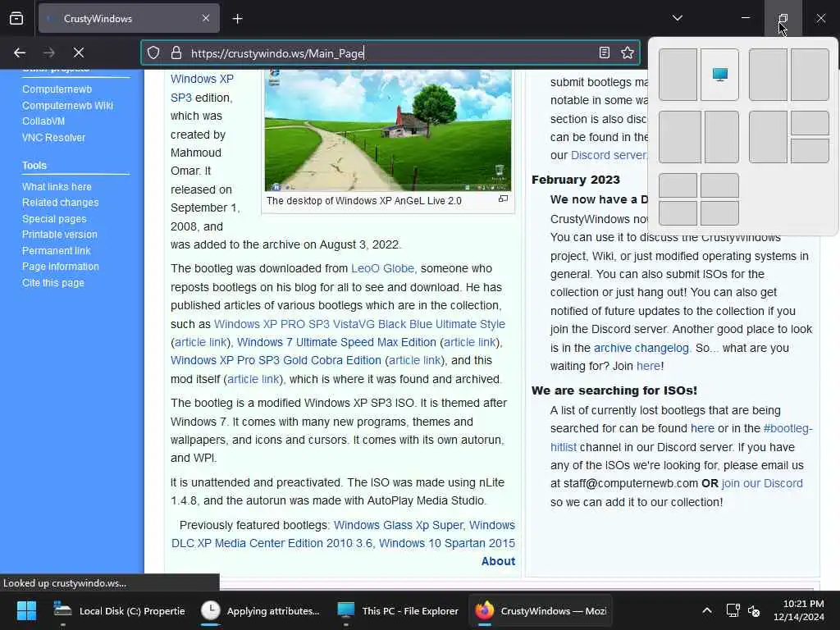
Task: Snap window to right half with monitor icon
Action: tap(719, 75)
